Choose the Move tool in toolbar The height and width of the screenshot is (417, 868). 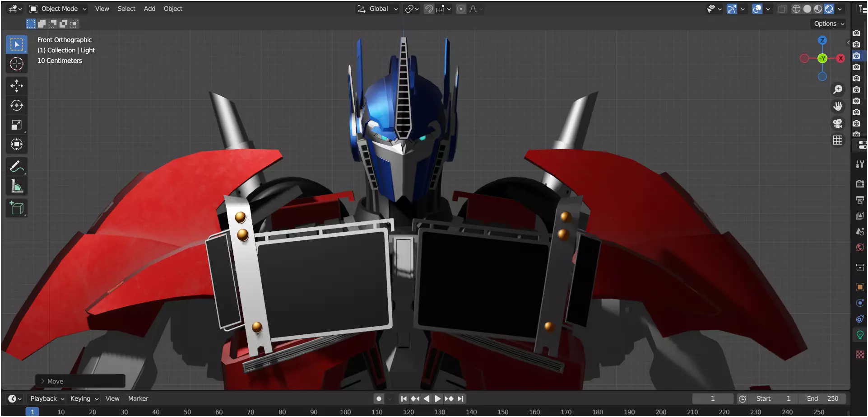coord(17,86)
